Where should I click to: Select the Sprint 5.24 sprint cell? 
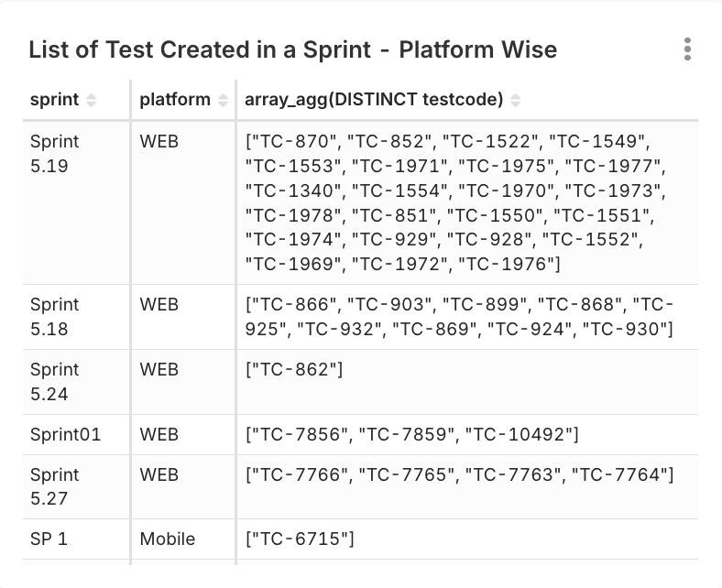(55, 381)
